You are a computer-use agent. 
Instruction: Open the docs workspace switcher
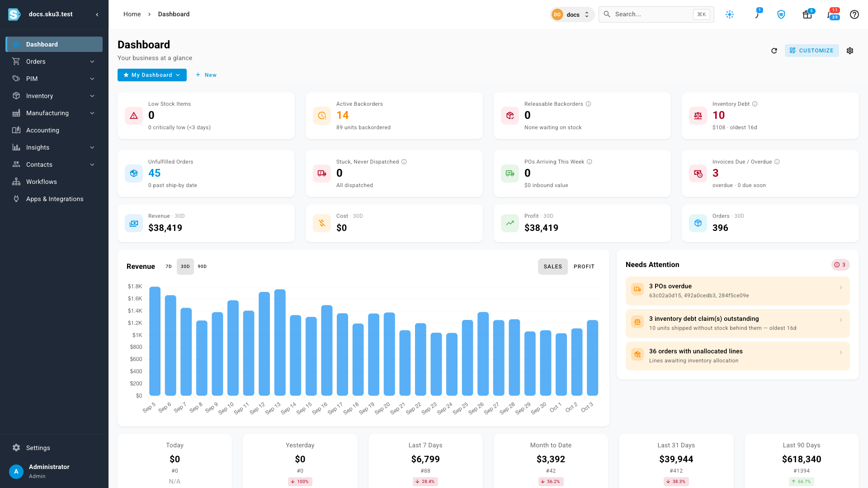point(572,14)
